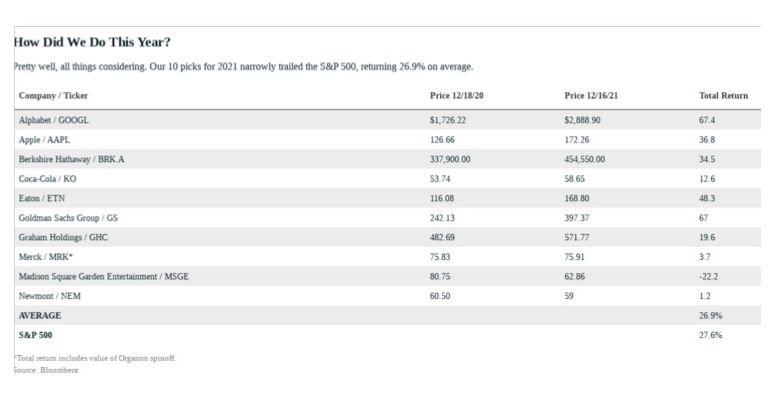777x400 pixels.
Task: Select the Apple / AAPL cell
Action: pos(45,140)
